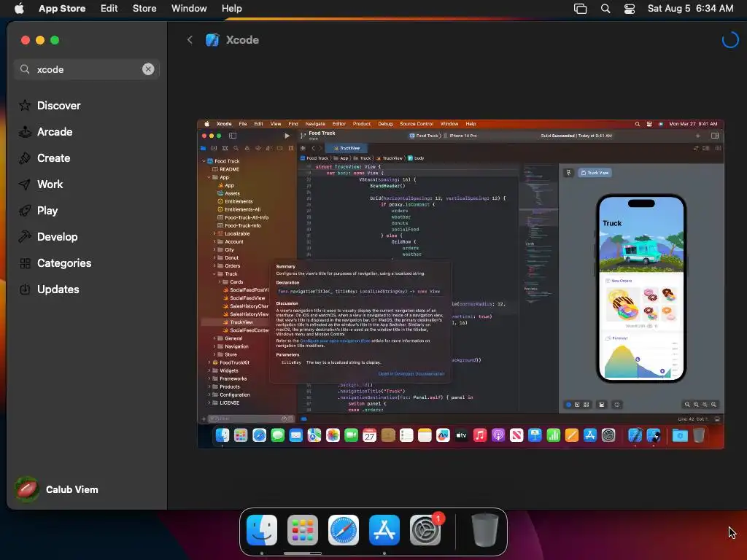Open the Edit menu

coord(109,9)
